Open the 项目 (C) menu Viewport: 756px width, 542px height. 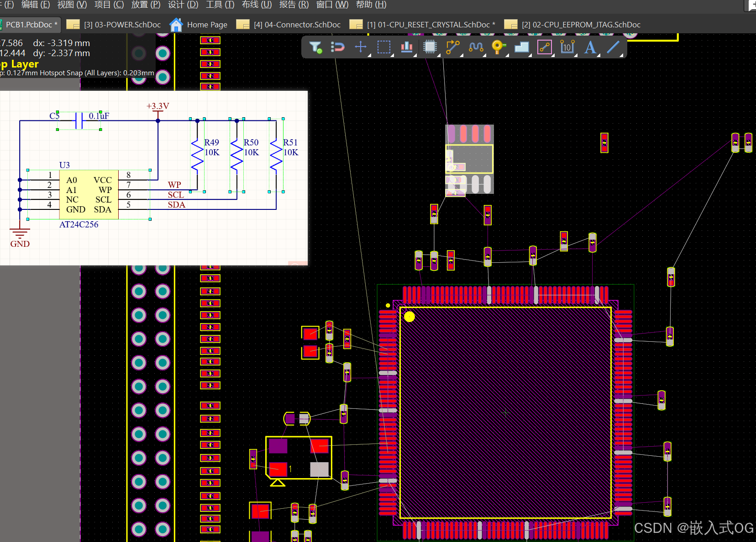pos(109,5)
